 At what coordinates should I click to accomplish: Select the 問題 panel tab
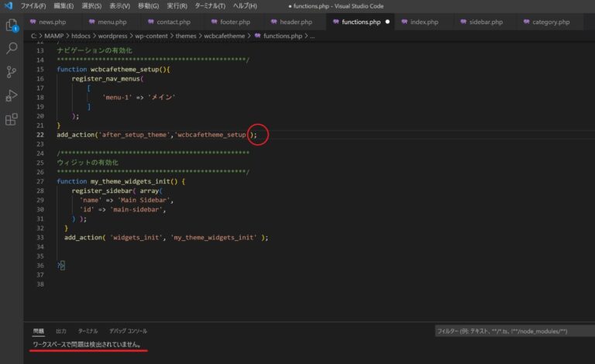point(38,331)
